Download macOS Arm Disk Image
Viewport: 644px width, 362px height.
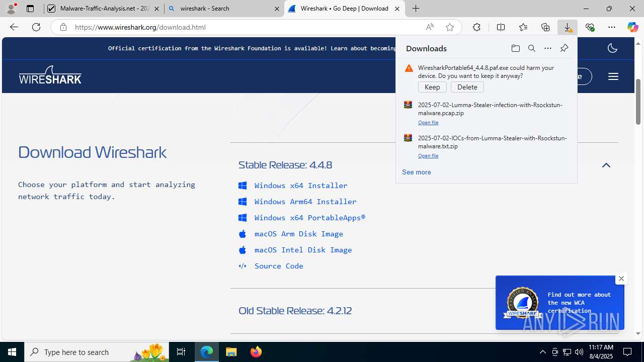pyautogui.click(x=299, y=234)
